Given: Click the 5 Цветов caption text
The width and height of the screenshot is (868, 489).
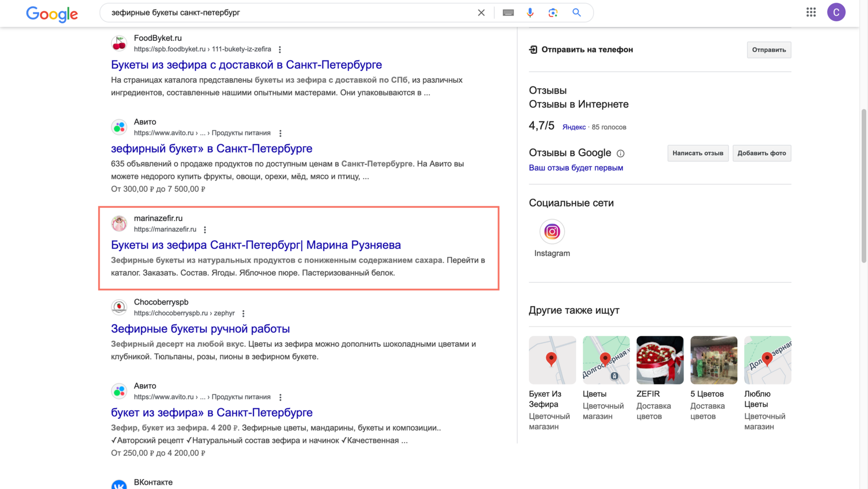Looking at the screenshot, I should point(707,394).
